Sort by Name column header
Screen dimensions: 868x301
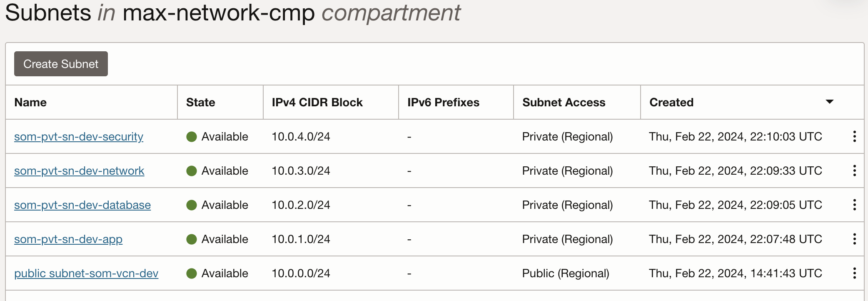[30, 103]
